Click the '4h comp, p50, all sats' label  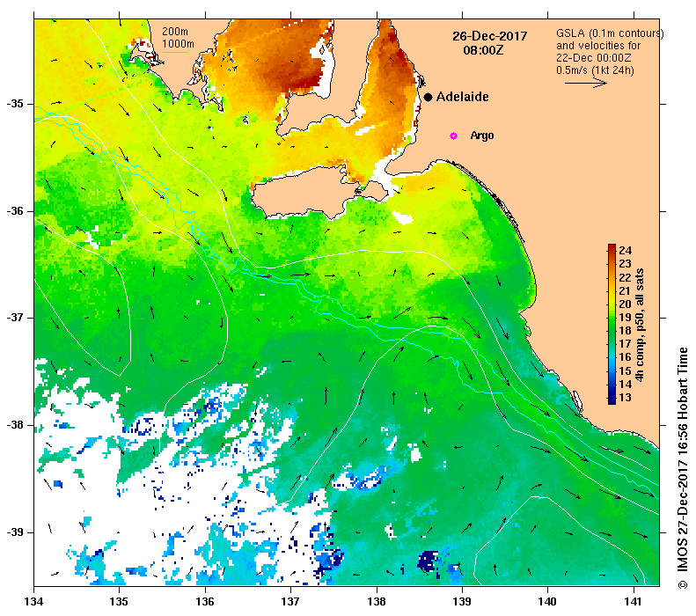click(x=640, y=325)
